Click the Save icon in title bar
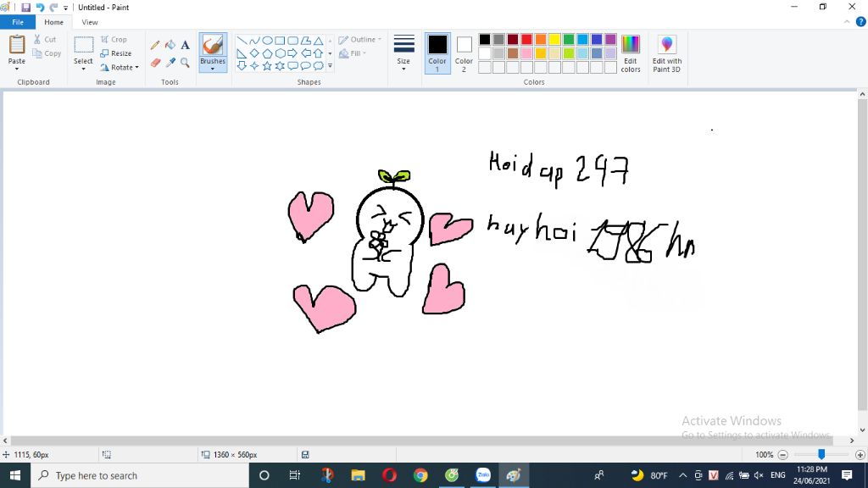 25,7
